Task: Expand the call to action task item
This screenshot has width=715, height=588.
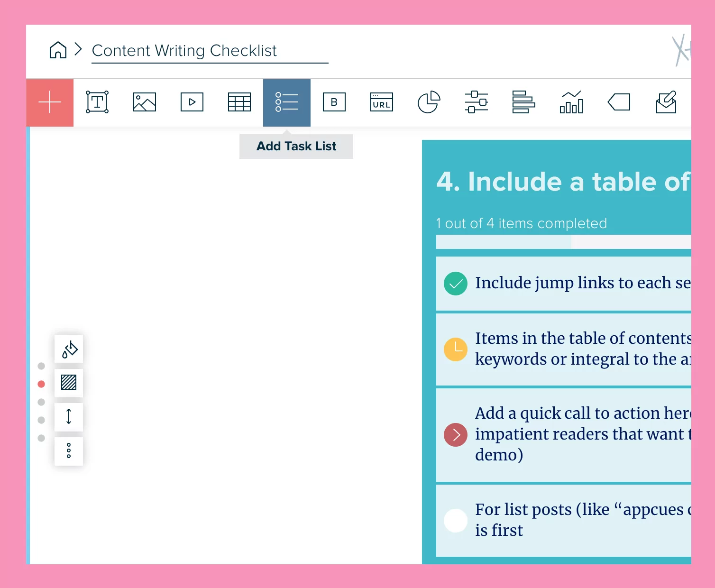Action: (455, 434)
